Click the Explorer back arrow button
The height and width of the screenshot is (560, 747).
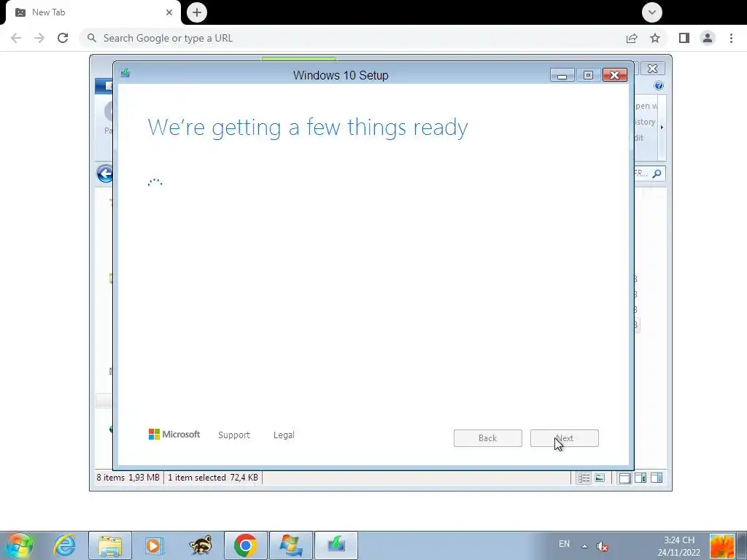[105, 174]
